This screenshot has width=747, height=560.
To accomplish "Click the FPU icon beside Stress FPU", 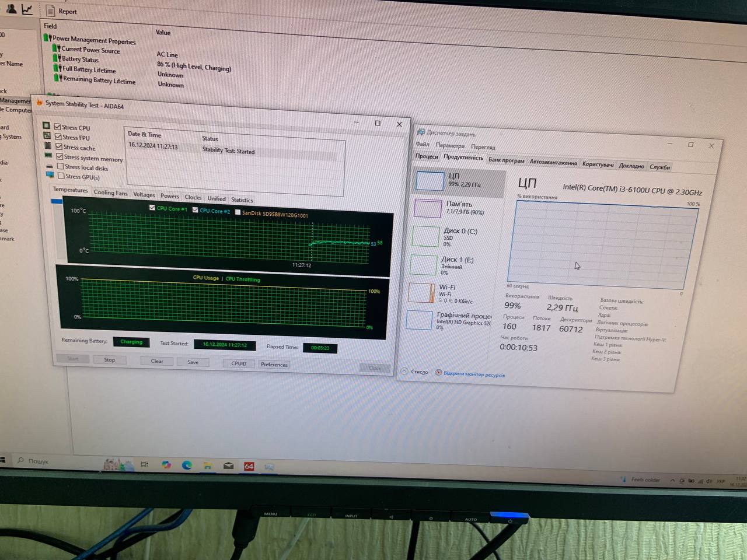I will (x=47, y=135).
